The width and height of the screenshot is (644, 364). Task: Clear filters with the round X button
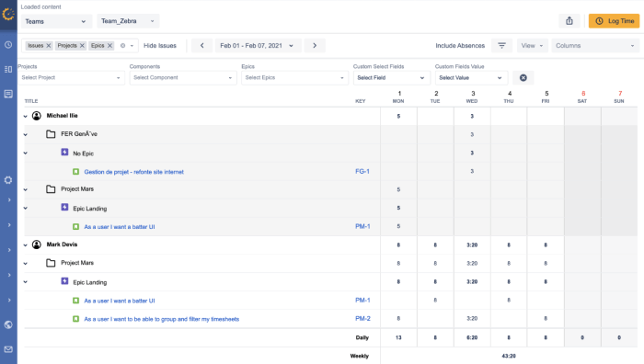[523, 77]
